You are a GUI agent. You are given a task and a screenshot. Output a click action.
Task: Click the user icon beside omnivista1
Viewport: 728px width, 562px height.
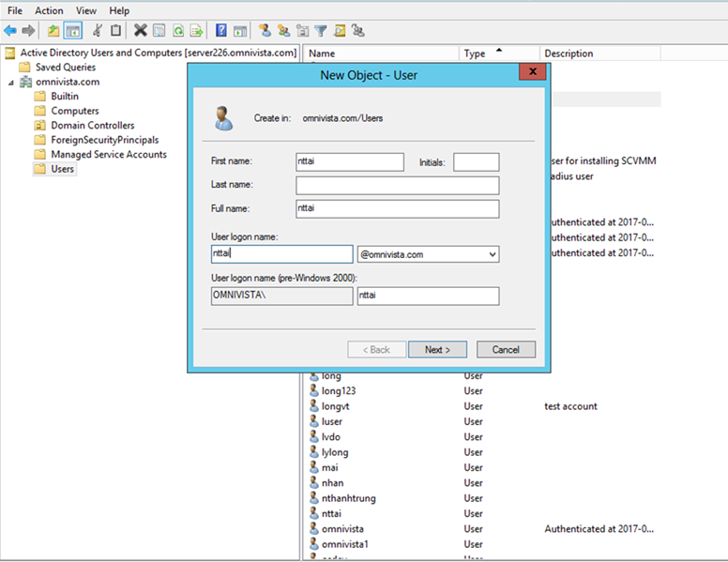tap(314, 544)
